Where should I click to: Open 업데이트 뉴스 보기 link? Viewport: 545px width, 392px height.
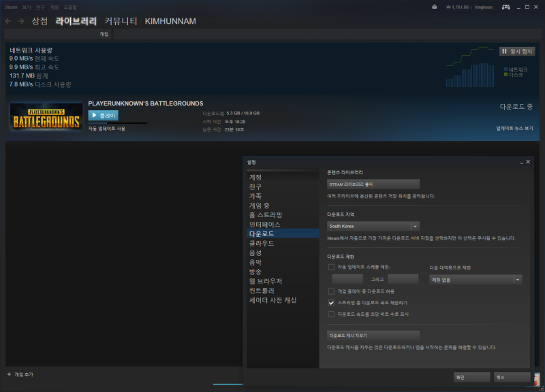[x=514, y=128]
